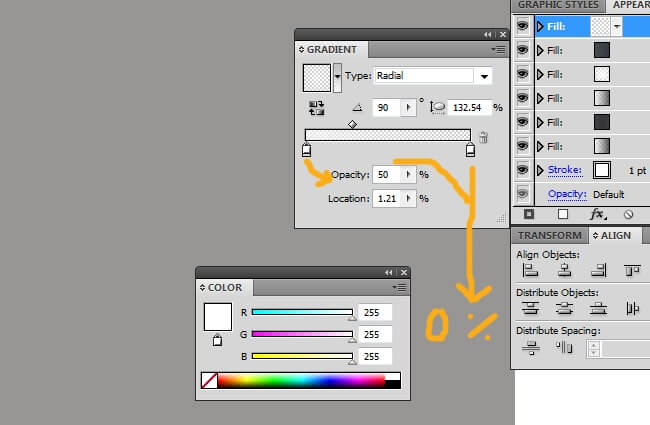
Task: Toggle visibility eye of the Opacity row
Action: pos(522,194)
